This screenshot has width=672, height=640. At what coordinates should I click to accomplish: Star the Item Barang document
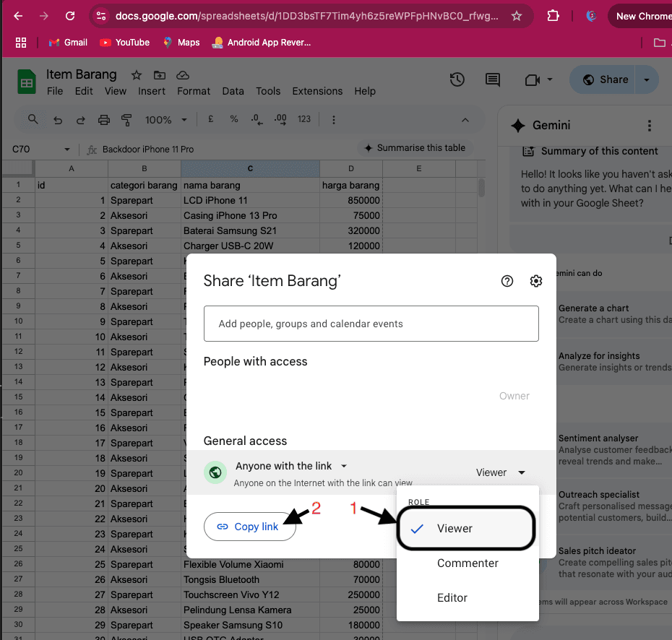tap(136, 75)
